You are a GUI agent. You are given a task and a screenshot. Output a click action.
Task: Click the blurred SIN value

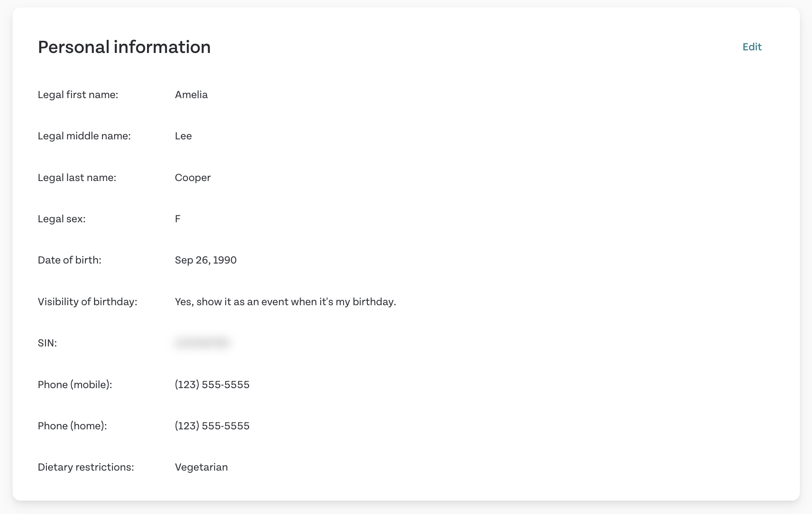(x=202, y=343)
